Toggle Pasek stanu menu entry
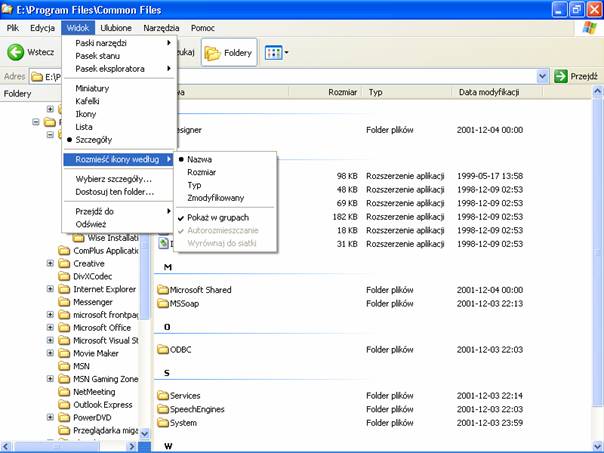Viewport: 604px width, 453px height. [x=120, y=56]
